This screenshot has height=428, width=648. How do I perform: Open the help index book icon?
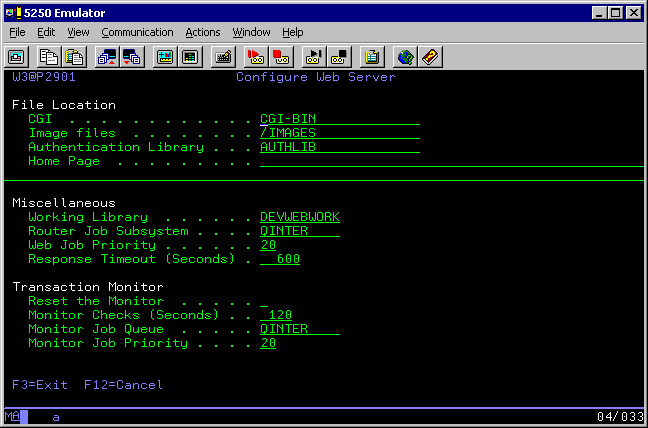coord(430,57)
